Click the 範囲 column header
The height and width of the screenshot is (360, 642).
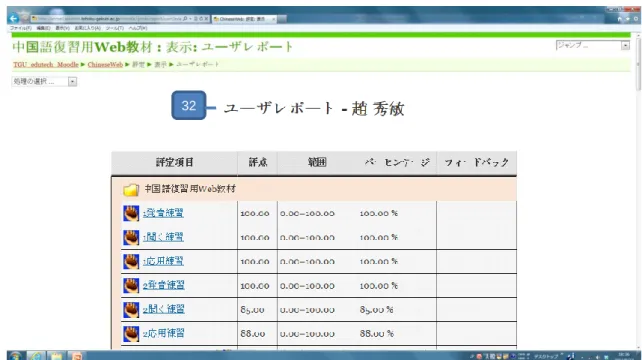point(317,163)
